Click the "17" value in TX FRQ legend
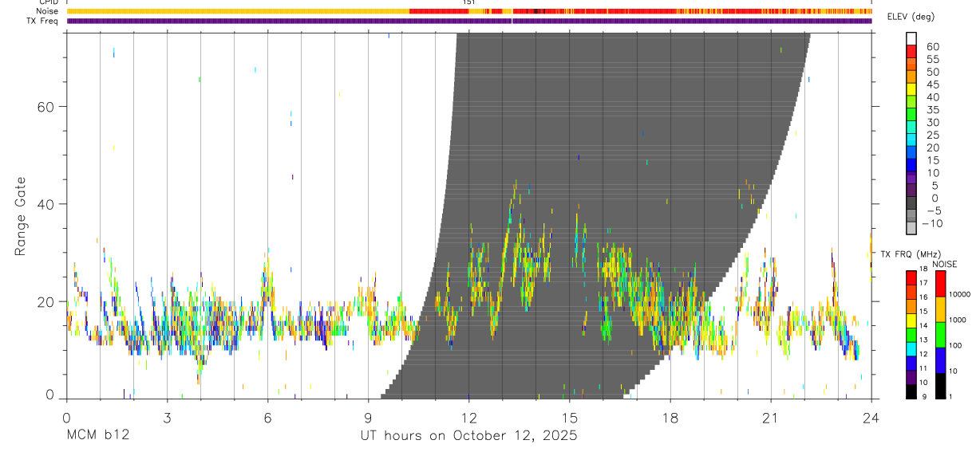The height and width of the screenshot is (452, 980). [x=923, y=283]
